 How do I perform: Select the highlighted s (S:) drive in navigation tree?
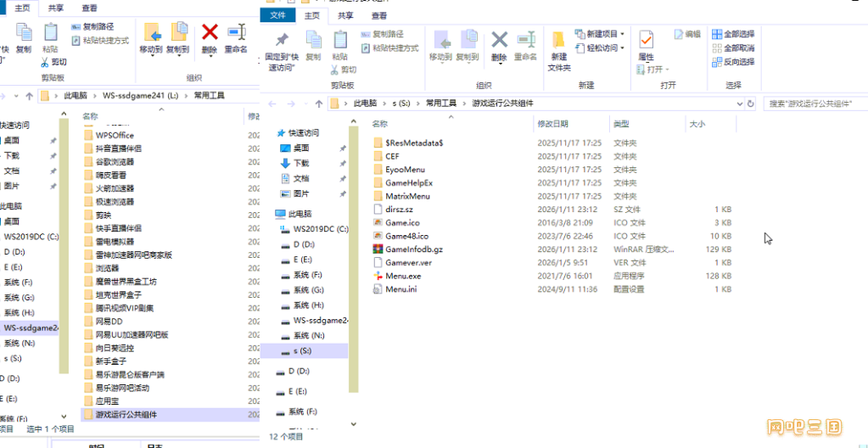click(303, 350)
